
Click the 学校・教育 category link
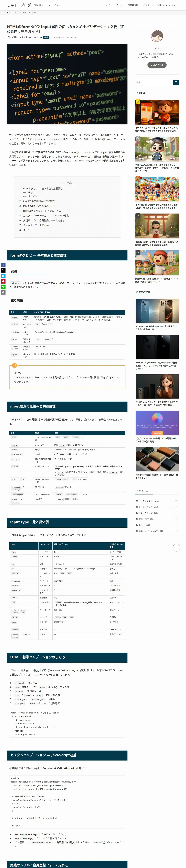pyautogui.click(x=144, y=519)
